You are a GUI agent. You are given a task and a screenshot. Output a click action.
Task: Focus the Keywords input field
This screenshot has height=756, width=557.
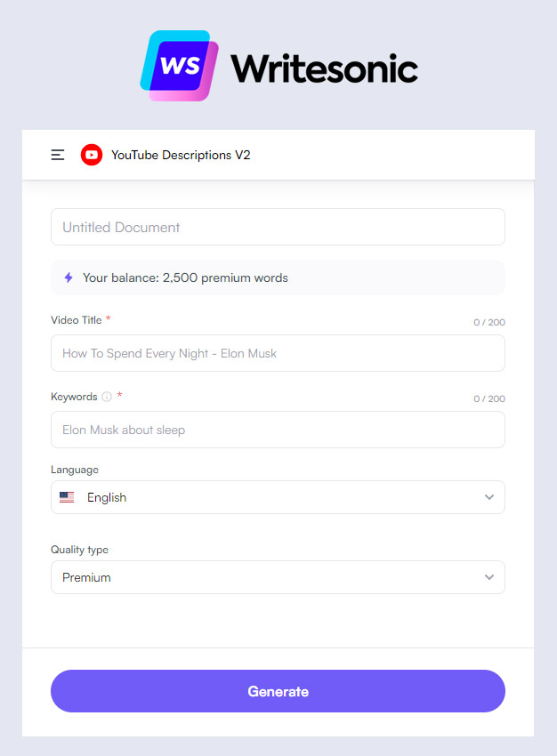click(x=278, y=430)
